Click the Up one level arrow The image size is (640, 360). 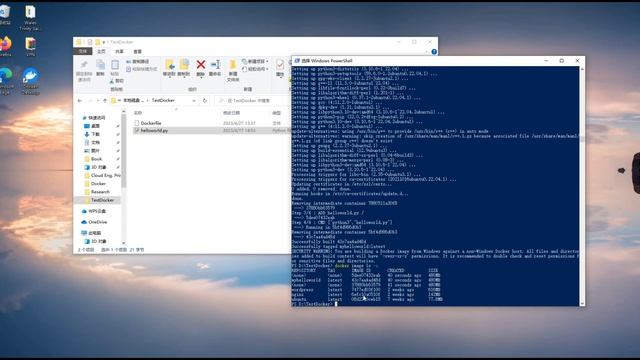[x=105, y=100]
